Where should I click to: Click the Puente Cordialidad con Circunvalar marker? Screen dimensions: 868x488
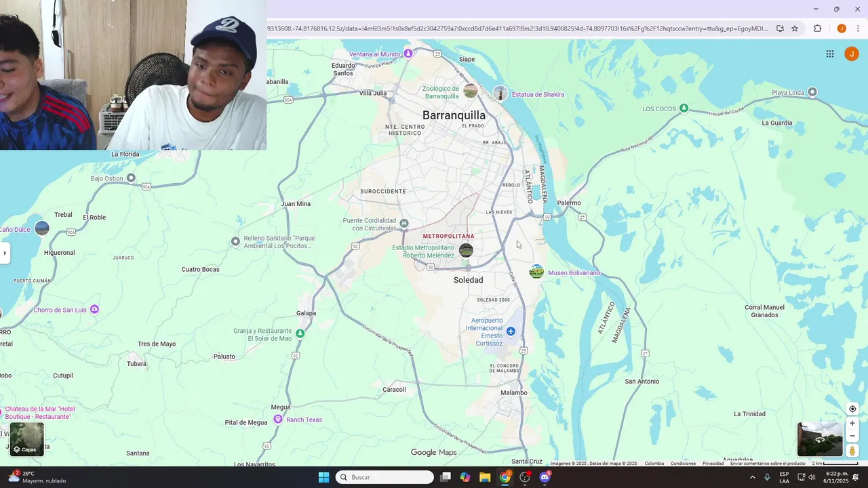pyautogui.click(x=404, y=224)
